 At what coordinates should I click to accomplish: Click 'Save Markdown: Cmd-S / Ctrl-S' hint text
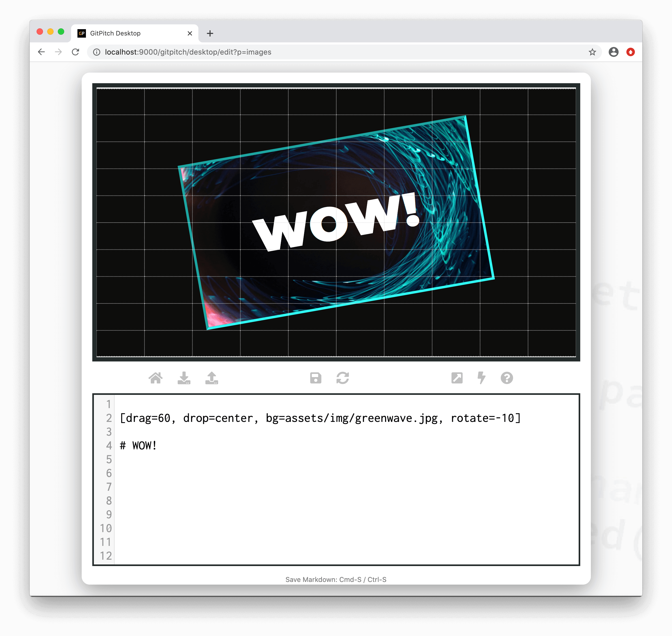[x=336, y=579]
